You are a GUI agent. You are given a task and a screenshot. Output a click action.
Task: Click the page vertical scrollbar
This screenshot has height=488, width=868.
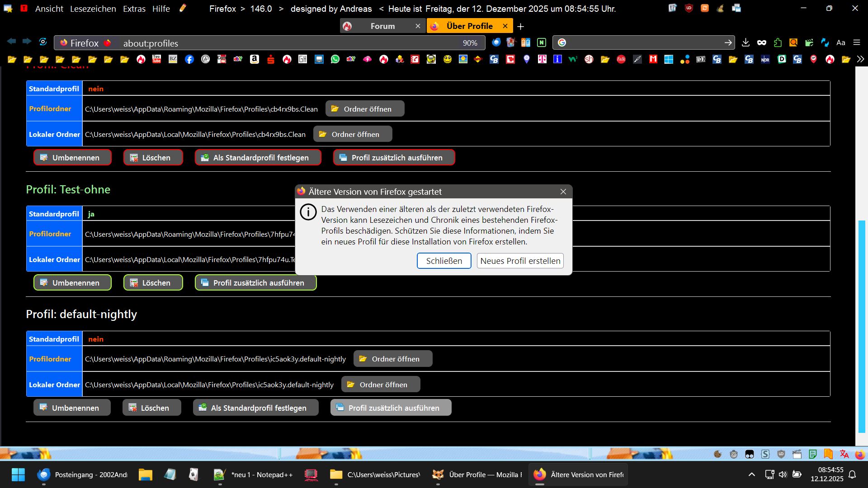(862, 325)
